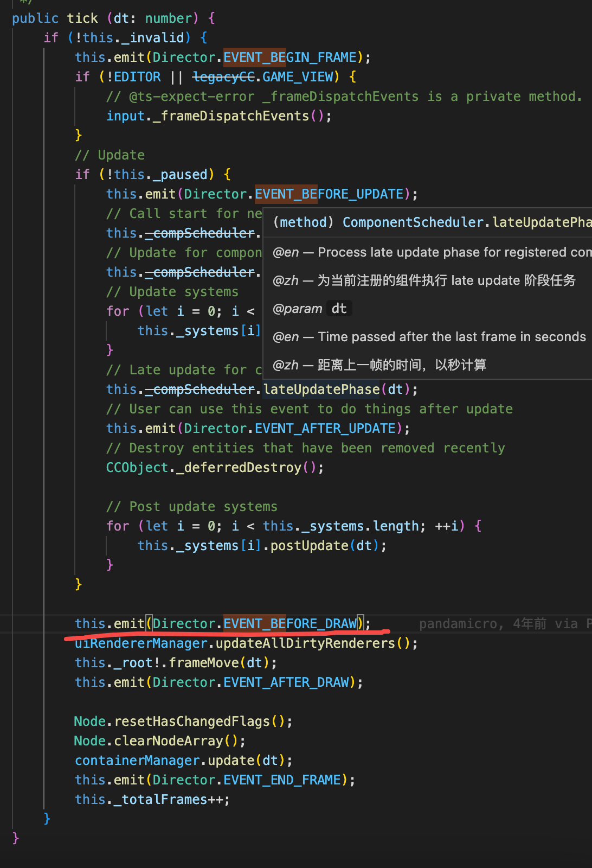Click '// Post update systems' comment

click(x=192, y=507)
